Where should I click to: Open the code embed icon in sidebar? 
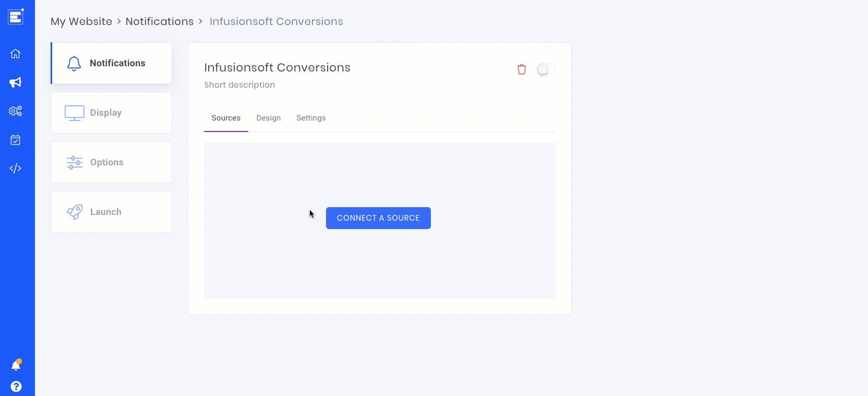point(16,169)
